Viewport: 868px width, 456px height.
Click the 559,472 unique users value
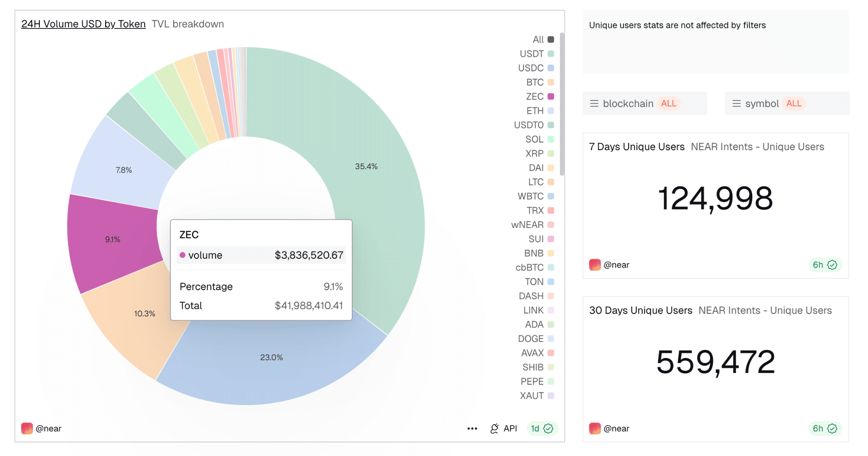click(x=715, y=362)
